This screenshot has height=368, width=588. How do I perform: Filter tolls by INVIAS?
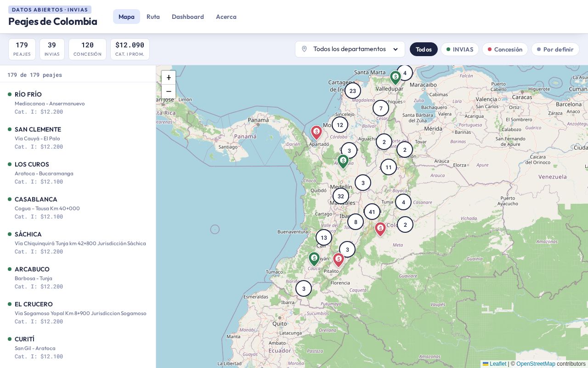click(x=460, y=49)
